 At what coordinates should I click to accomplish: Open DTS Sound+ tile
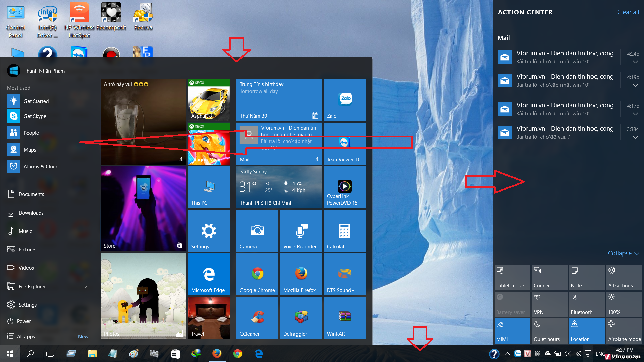(344, 274)
